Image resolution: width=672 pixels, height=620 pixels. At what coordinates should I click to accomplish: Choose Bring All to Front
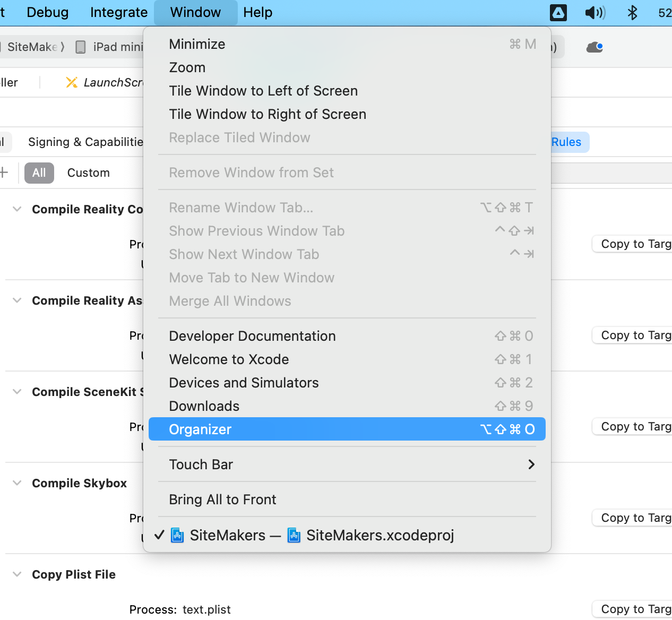(x=347, y=500)
